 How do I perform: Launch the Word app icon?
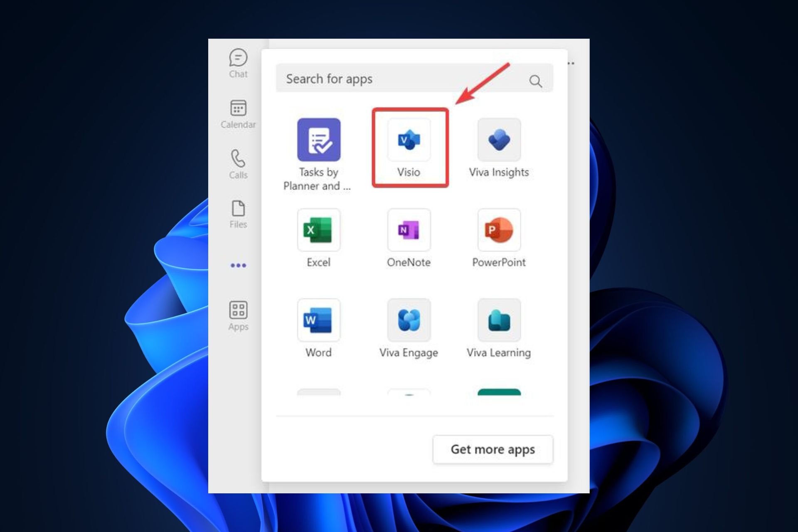tap(319, 320)
